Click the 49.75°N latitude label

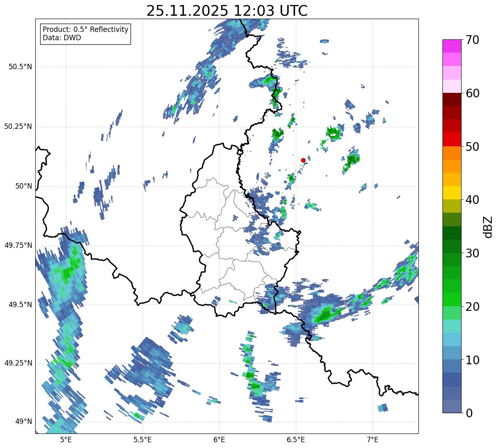coord(18,245)
